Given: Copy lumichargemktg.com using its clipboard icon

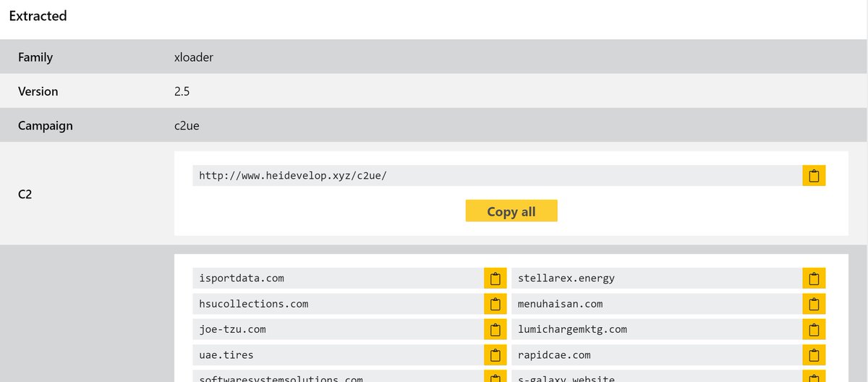Looking at the screenshot, I should [814, 329].
